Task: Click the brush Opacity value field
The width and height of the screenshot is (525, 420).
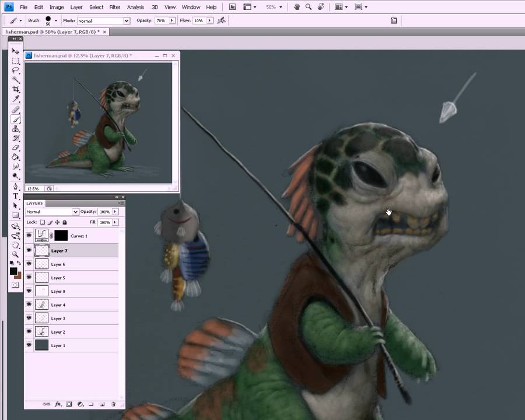Action: click(162, 20)
